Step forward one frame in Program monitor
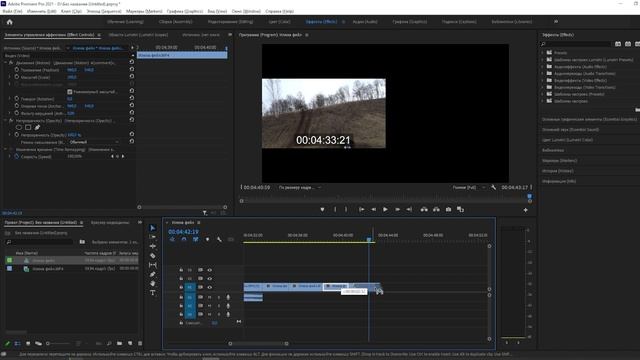640x360 pixels. point(397,209)
